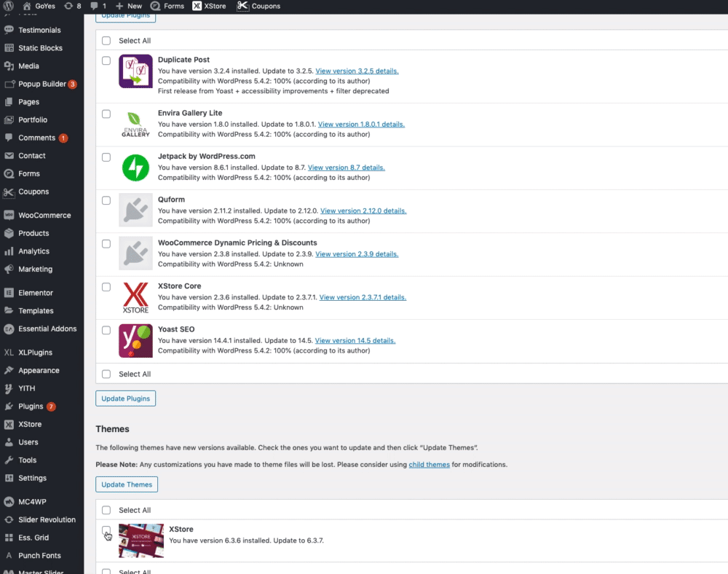
Task: Click the Products box icon in sidebar
Action: [x=9, y=233]
